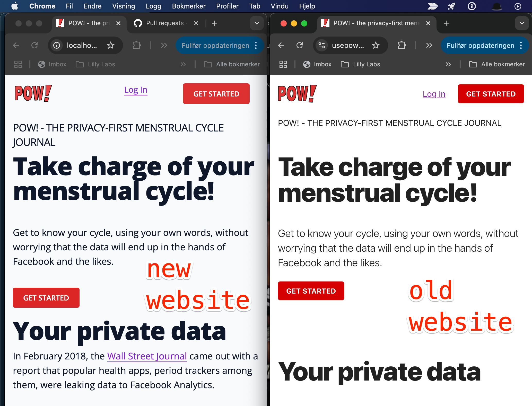
Task: Open extensions in the left window
Action: pyautogui.click(x=137, y=46)
